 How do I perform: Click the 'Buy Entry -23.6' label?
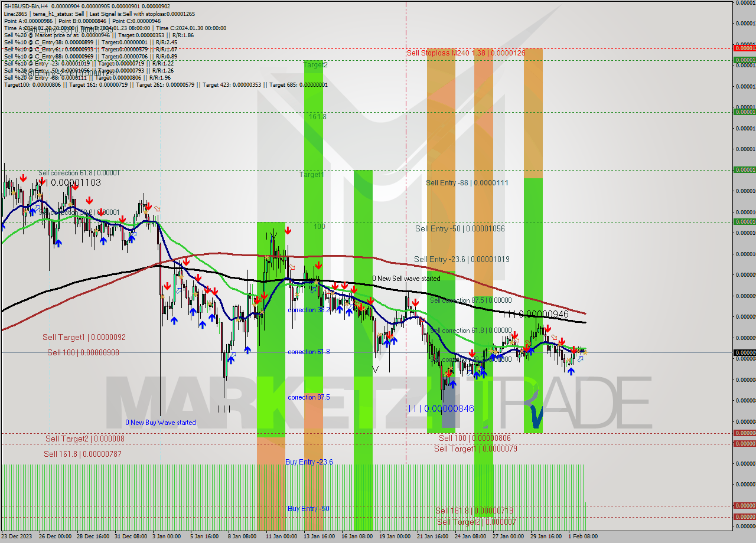point(309,462)
